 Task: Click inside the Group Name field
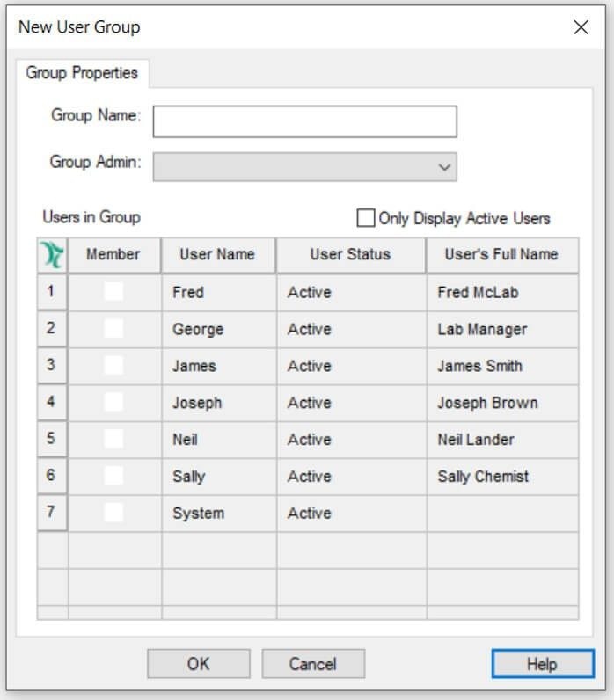point(305,121)
